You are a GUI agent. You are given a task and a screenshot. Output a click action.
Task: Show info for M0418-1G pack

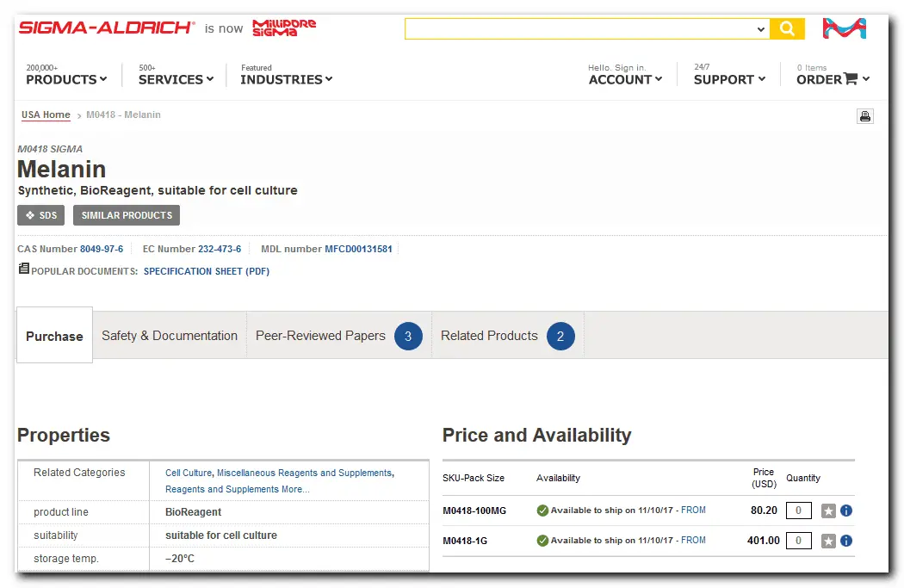coord(846,542)
